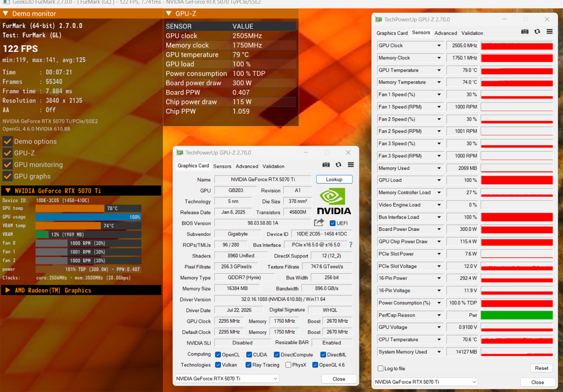Click the CPU Temperature value 70.6 °C

462,339
